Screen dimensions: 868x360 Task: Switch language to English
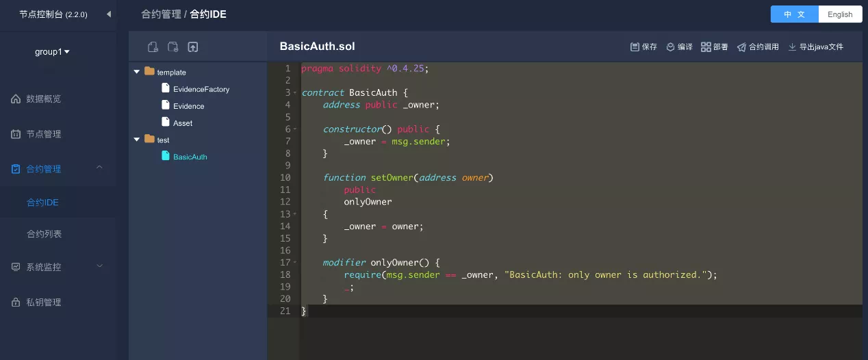pos(840,14)
